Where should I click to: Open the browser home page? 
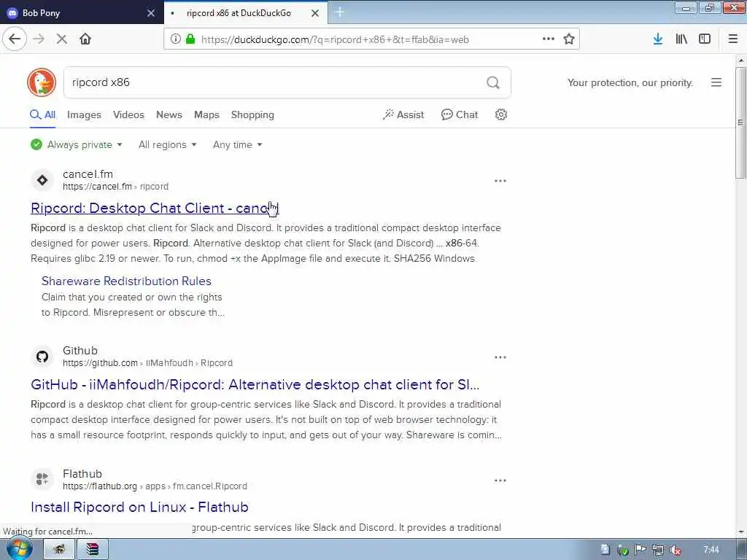[x=85, y=39]
